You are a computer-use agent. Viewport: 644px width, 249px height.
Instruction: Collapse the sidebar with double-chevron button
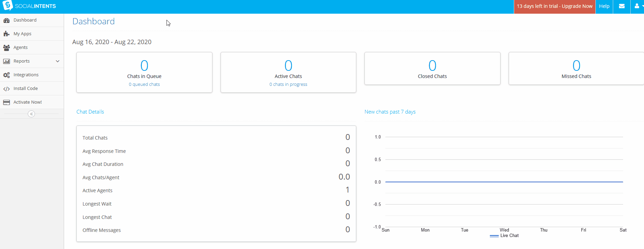(x=31, y=114)
